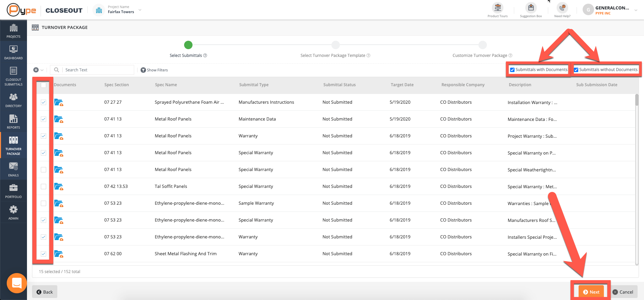Click the Cancel button
The height and width of the screenshot is (300, 644).
click(623, 292)
